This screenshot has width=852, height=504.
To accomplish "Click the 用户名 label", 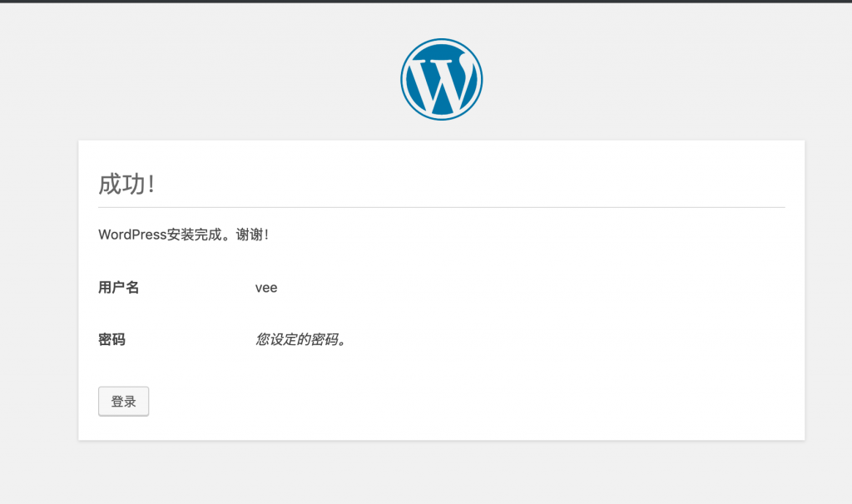I will pyautogui.click(x=118, y=287).
